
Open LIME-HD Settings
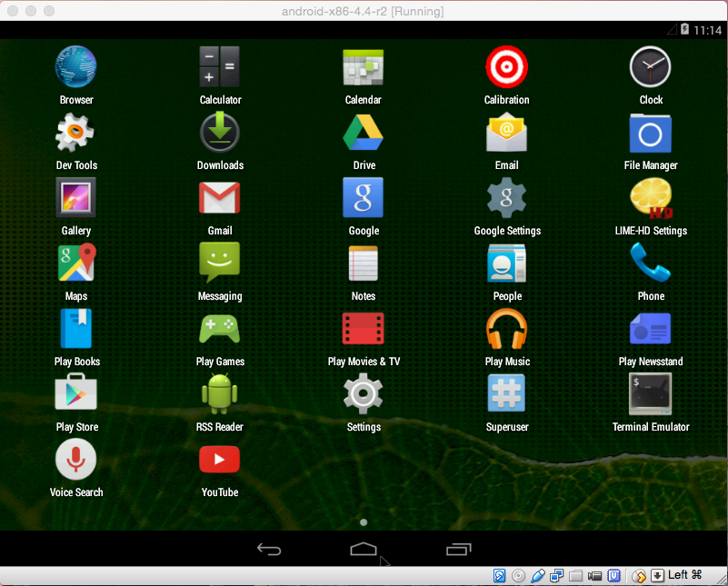651,198
